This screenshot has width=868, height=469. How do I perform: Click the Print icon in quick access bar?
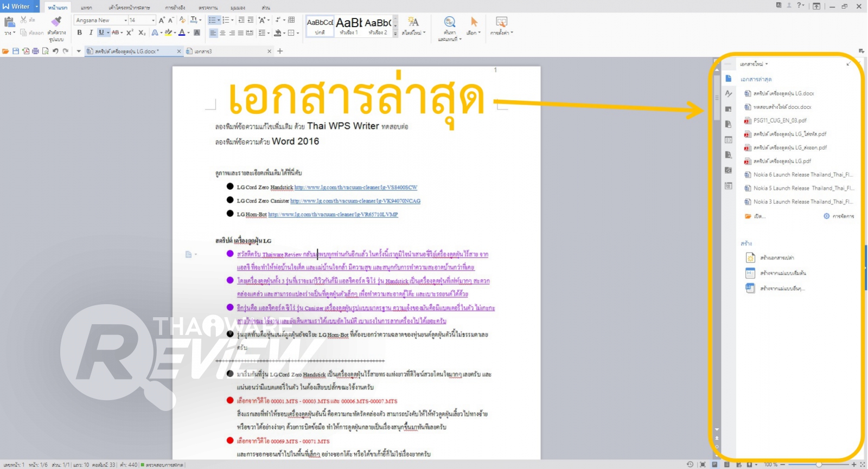(35, 51)
